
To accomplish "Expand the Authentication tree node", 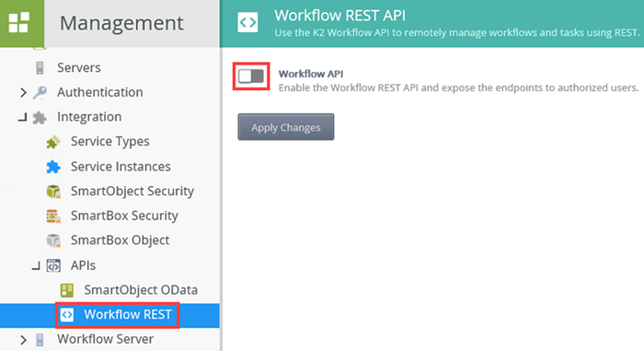I will click(x=23, y=92).
